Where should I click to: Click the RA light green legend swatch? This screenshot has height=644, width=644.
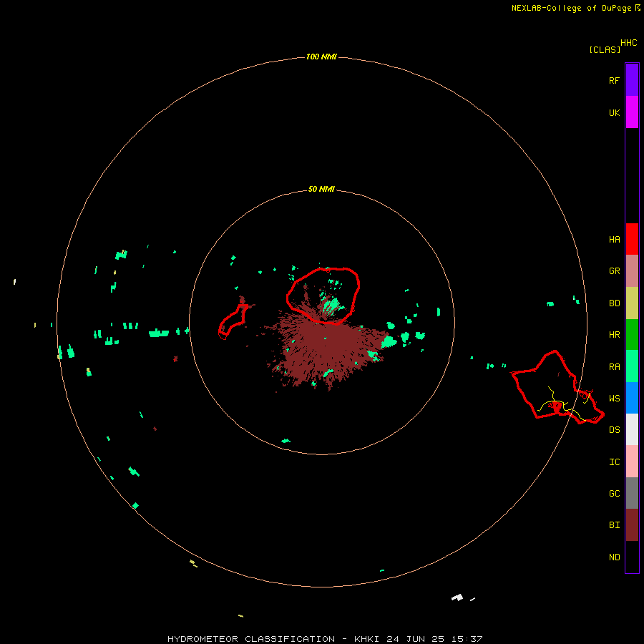[632, 366]
